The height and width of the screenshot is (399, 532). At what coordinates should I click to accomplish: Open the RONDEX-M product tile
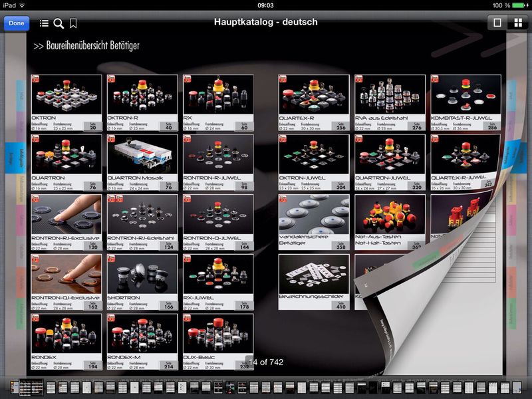142,342
